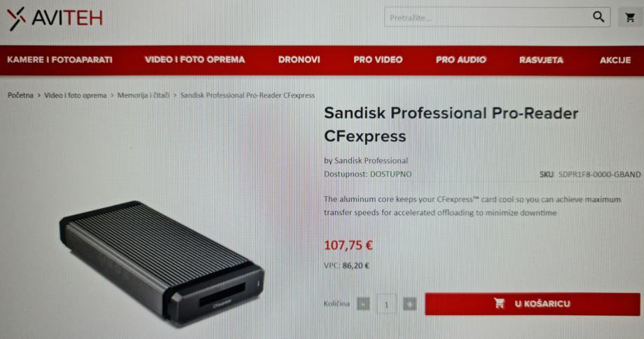Image resolution: width=644 pixels, height=339 pixels.
Task: Select the Rasvjeta menu item
Action: coord(541,60)
